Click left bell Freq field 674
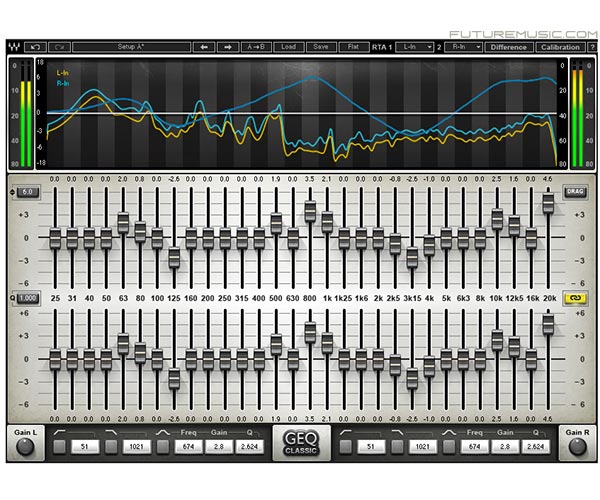This screenshot has width=600, height=500. 188,446
